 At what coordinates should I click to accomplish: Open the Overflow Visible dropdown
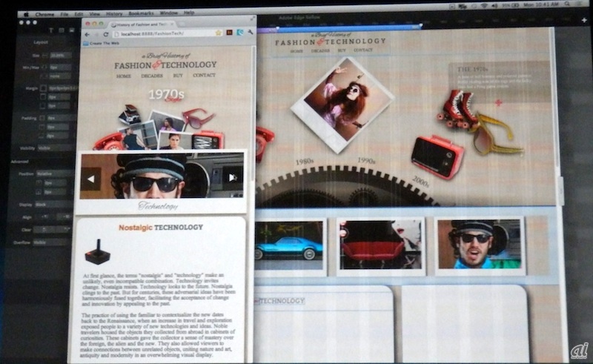(53, 242)
